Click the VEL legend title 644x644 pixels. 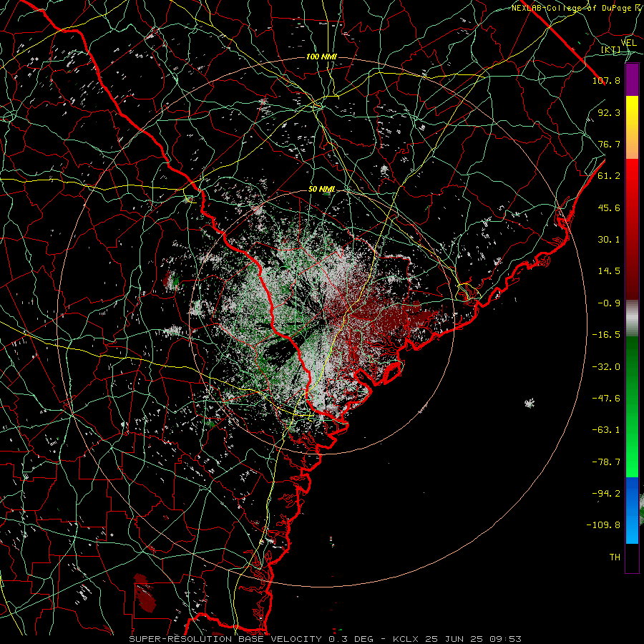tap(629, 43)
